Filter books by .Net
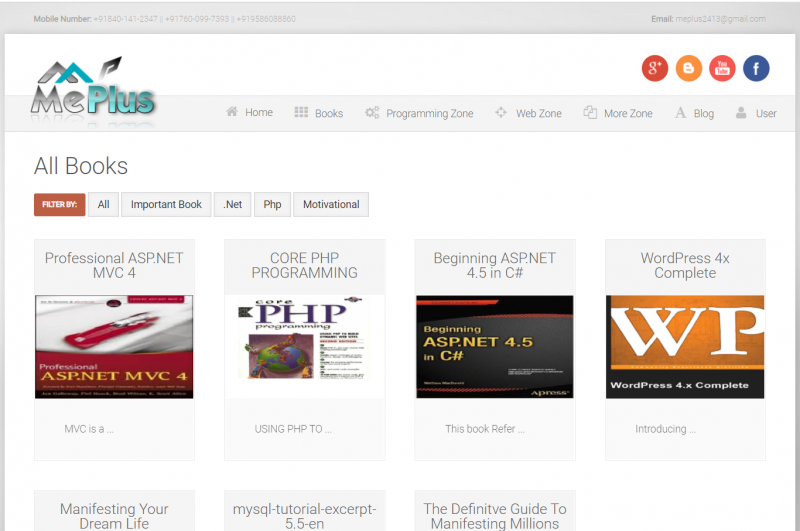The width and height of the screenshot is (800, 531). click(x=233, y=205)
